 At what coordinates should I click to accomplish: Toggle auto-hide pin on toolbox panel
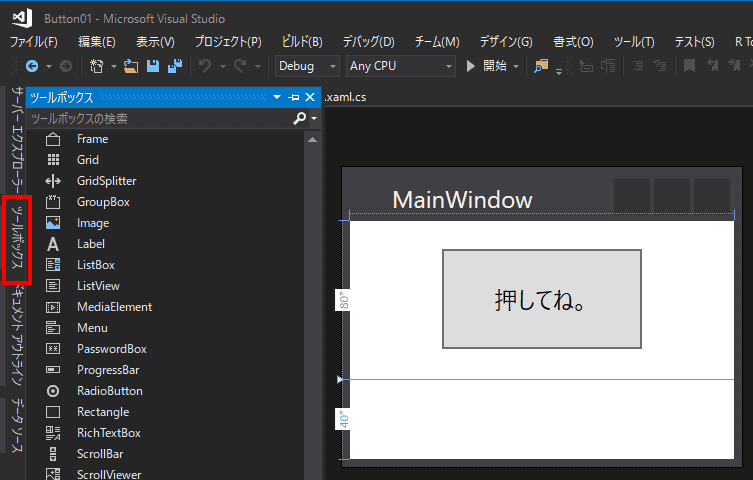tap(293, 97)
